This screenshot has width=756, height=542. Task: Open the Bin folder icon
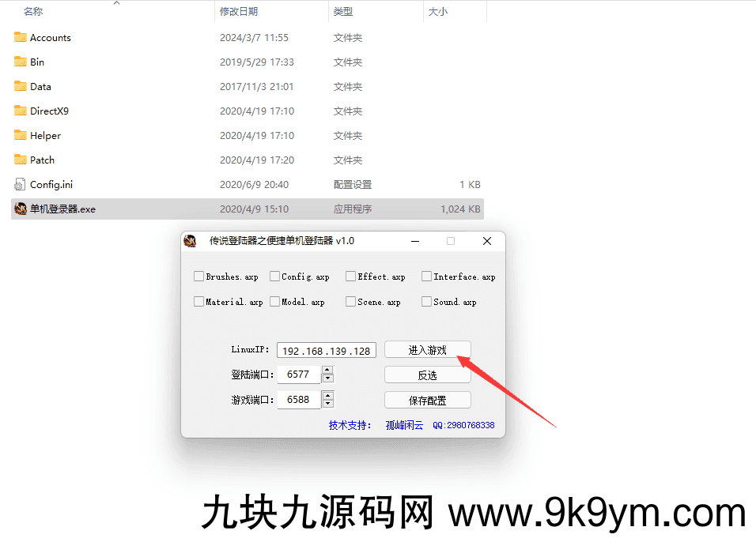coord(21,62)
